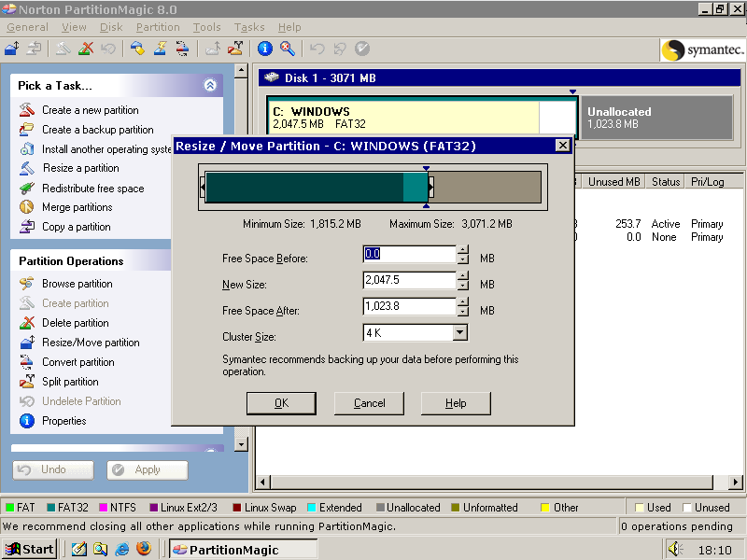Image resolution: width=747 pixels, height=560 pixels.
Task: Open the Disk menu
Action: (x=111, y=27)
